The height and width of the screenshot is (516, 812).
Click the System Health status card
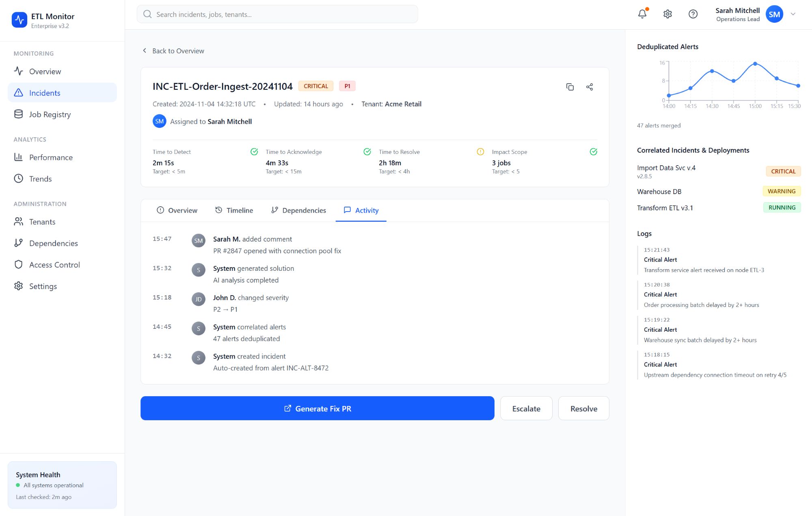coord(62,485)
